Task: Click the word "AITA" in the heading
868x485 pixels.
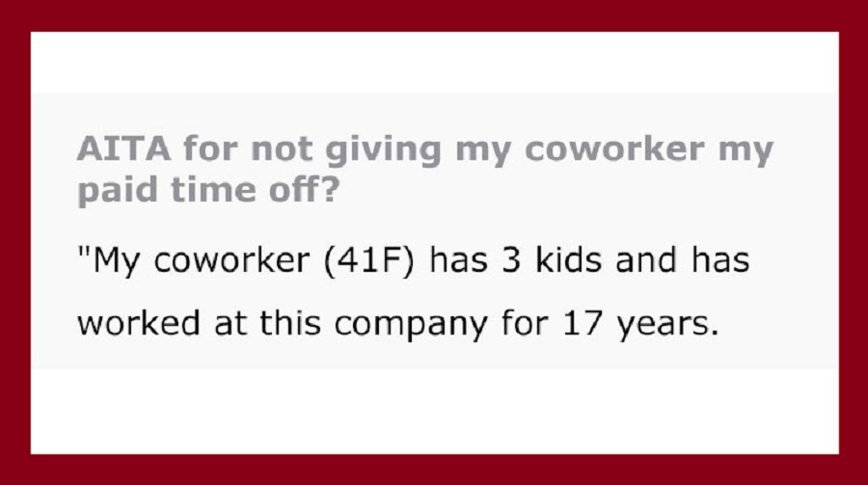Action: point(124,148)
